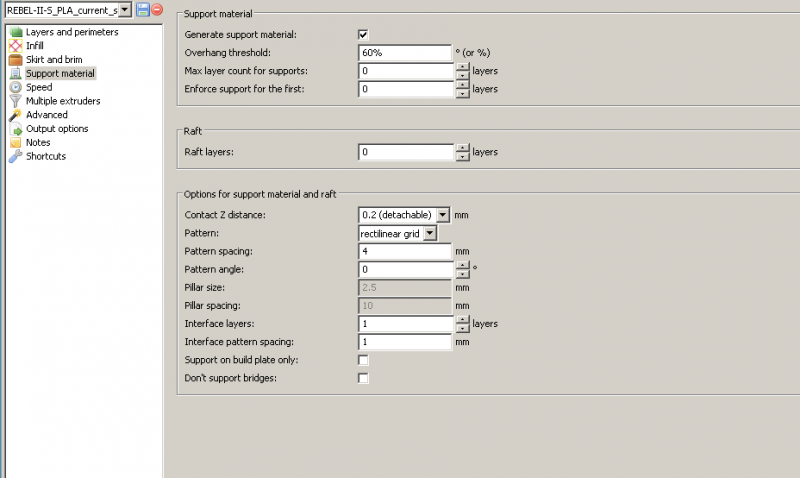Tick the Don't support bridges checkbox
This screenshot has width=800, height=478.
363,378
